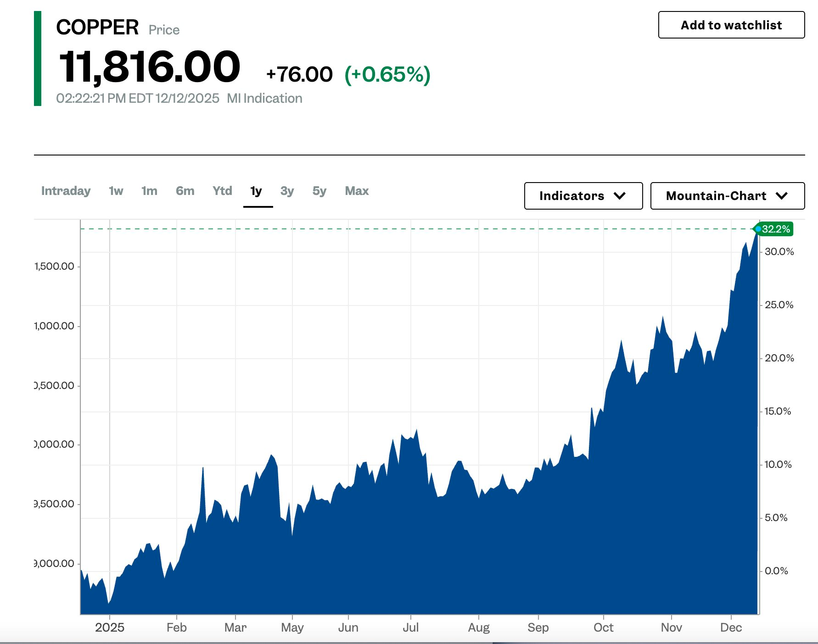The width and height of the screenshot is (818, 644).
Task: Click the COPPER title heading
Action: [97, 28]
